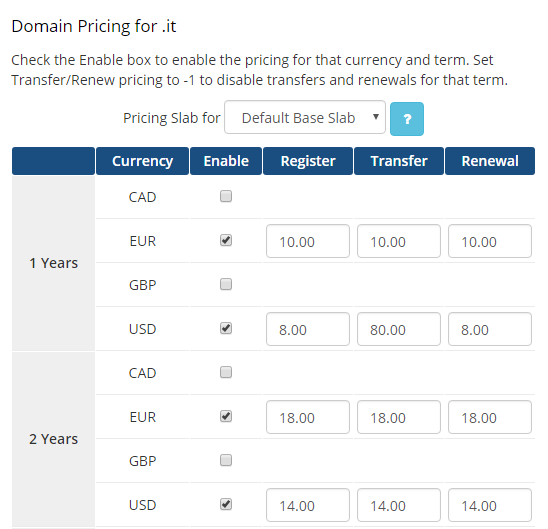The height and width of the screenshot is (529, 548).
Task: Click the blue question mark help button
Action: (x=407, y=119)
